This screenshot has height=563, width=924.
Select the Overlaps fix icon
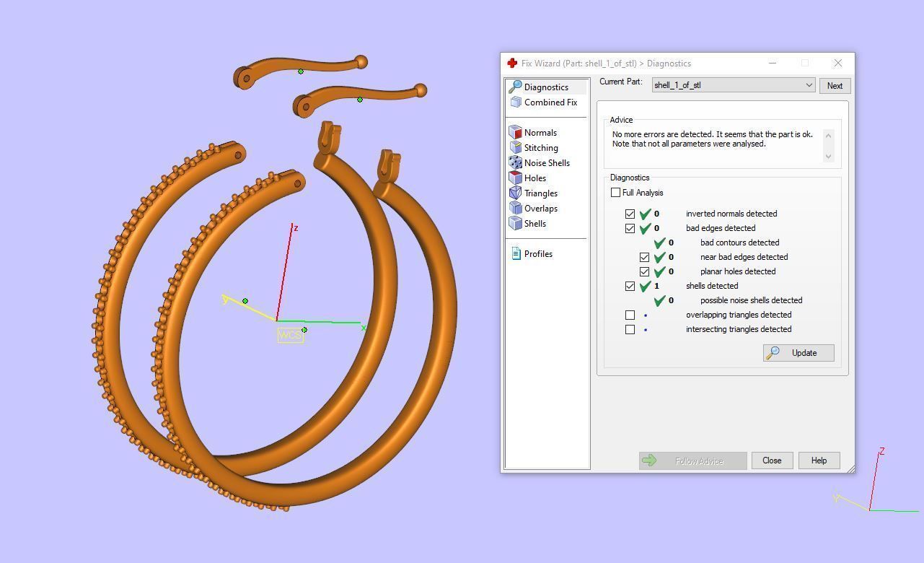515,208
